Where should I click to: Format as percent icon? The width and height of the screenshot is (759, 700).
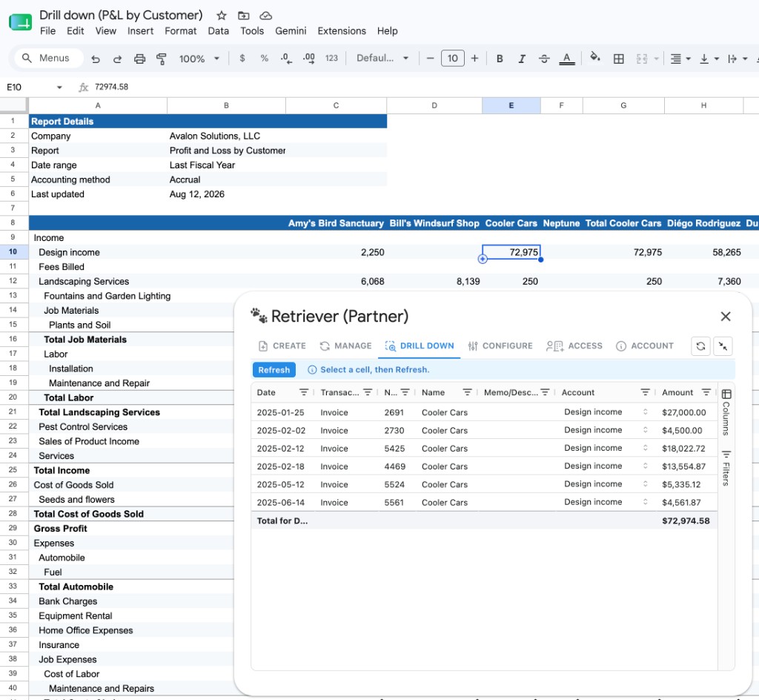[x=264, y=58]
